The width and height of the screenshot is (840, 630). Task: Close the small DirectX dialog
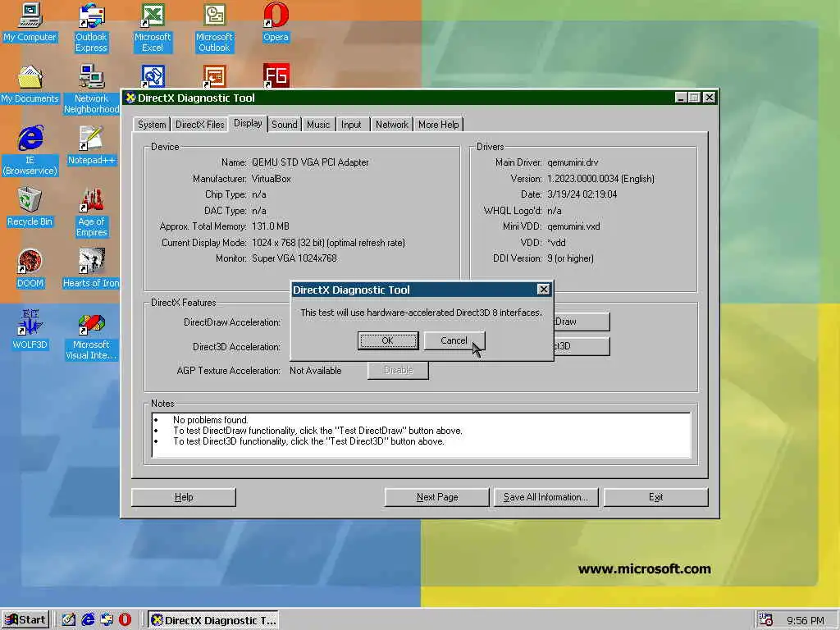click(x=543, y=290)
